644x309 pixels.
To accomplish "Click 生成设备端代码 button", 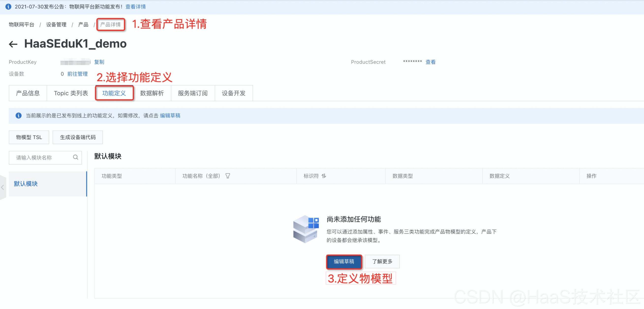I will click(x=77, y=137).
